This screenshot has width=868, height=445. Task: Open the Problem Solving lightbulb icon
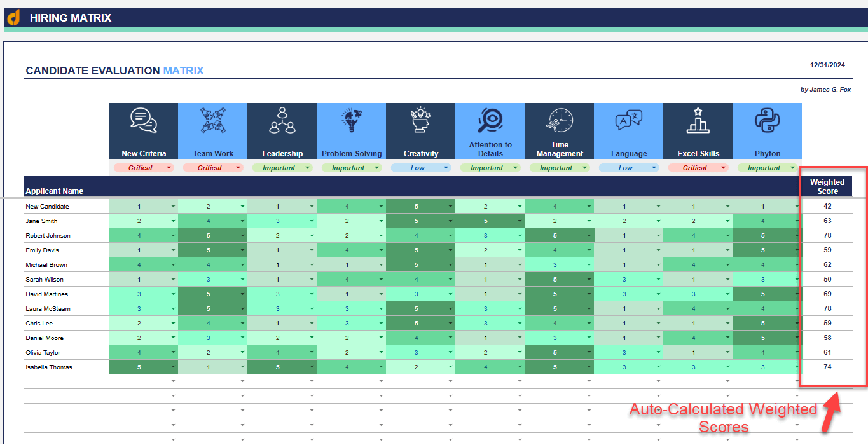[x=351, y=121]
